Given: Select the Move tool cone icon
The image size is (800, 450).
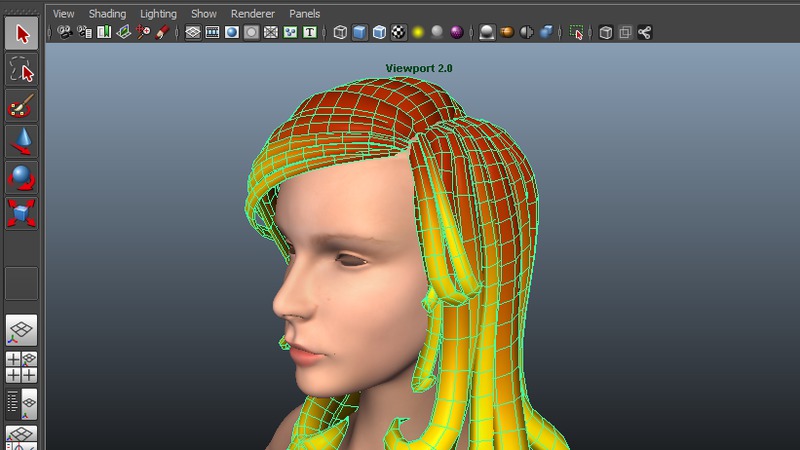Looking at the screenshot, I should [x=22, y=141].
